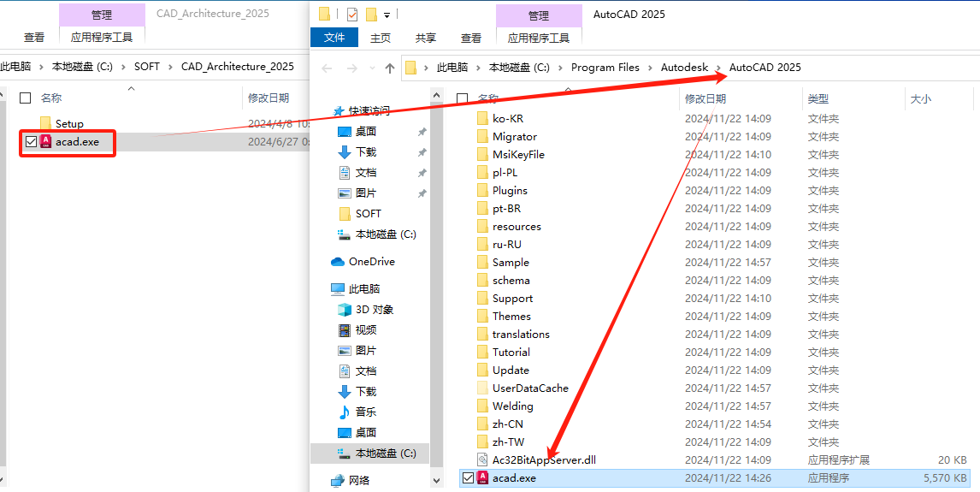Click the New Folder icon in title bar
This screenshot has height=492, width=980.
370,14
